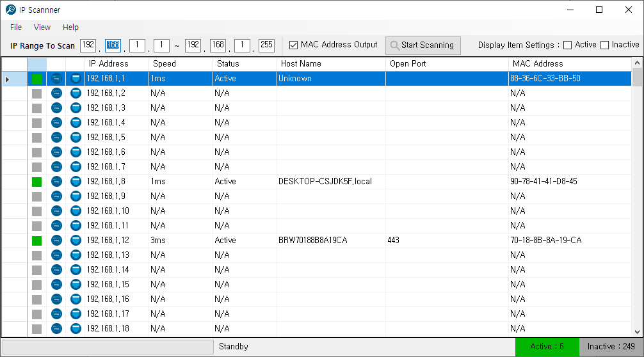This screenshot has height=357, width=644.
Task: Sort by the Host Name column header
Action: click(x=332, y=64)
